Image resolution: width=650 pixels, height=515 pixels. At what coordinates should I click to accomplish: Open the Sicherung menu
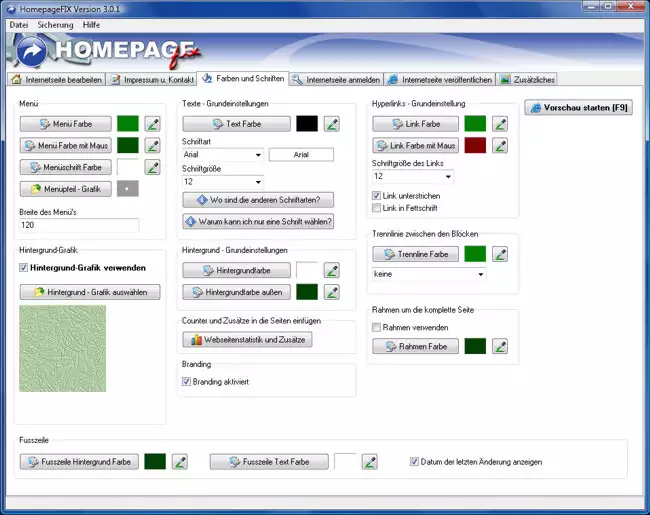click(55, 25)
